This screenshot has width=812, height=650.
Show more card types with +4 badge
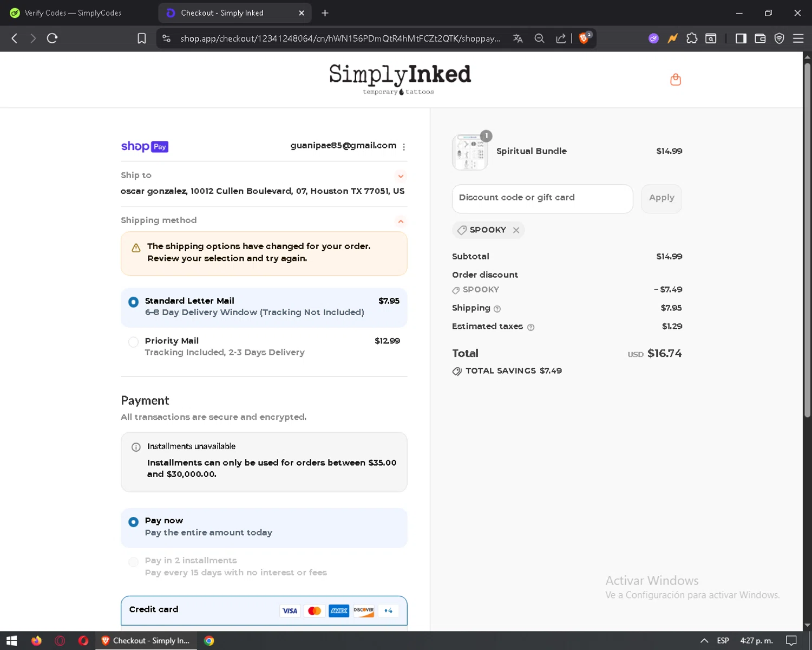388,611
